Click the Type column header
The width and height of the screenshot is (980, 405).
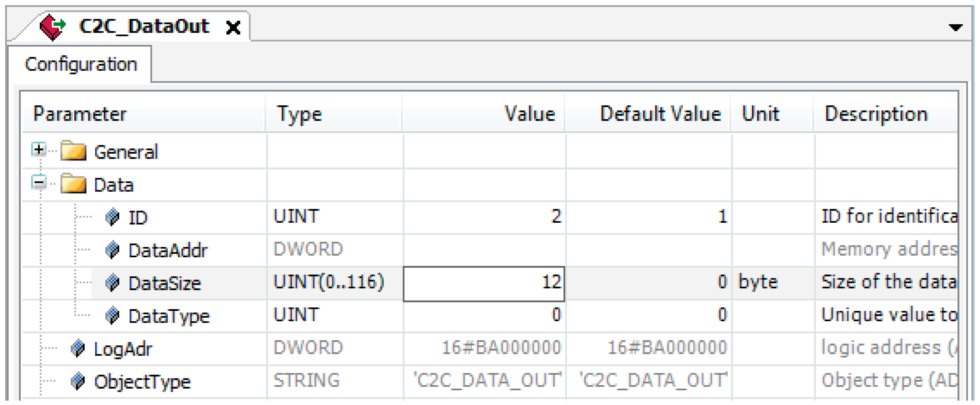[334, 114]
